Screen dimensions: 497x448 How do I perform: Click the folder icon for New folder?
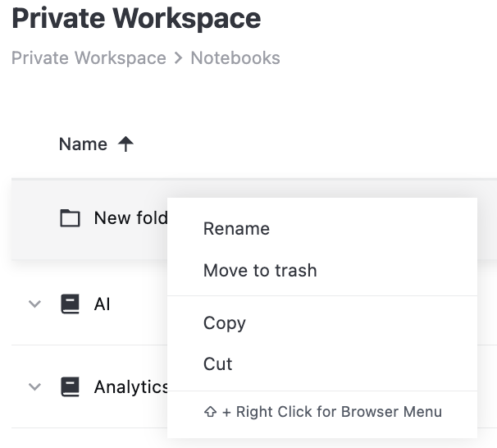pyautogui.click(x=71, y=218)
